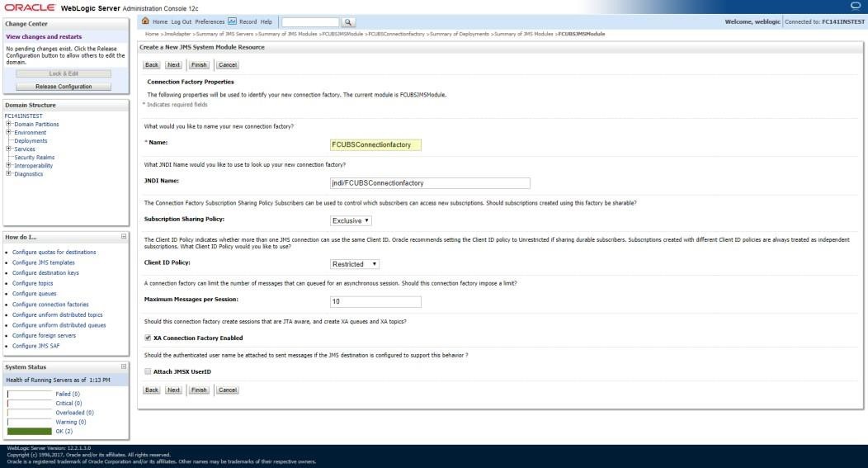This screenshot has height=468, width=868.
Task: Click Configure destination keys link
Action: coord(45,272)
